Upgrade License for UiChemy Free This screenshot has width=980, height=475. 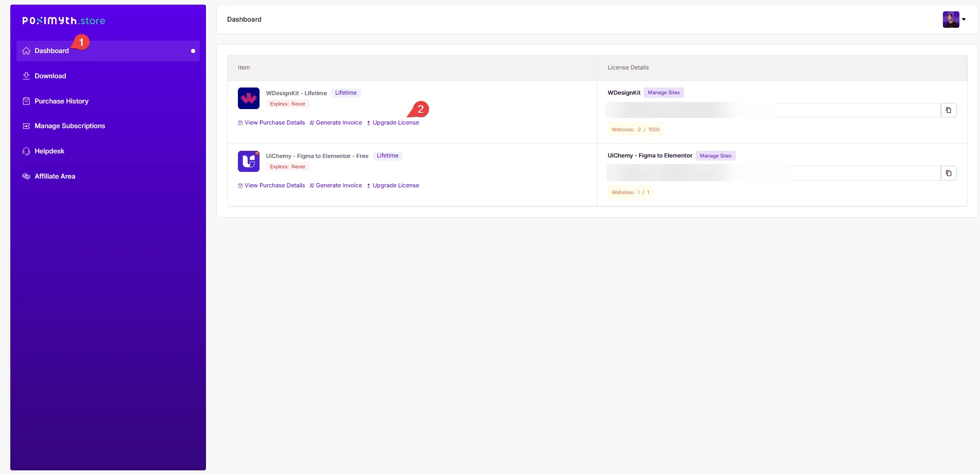(x=396, y=186)
